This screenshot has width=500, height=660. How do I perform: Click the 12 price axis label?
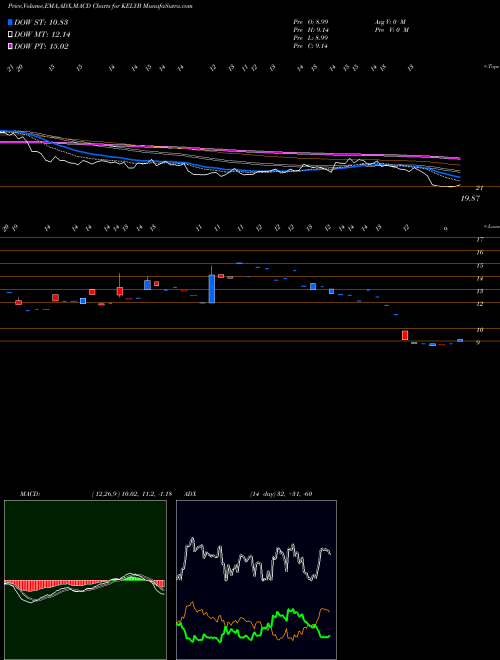479,304
